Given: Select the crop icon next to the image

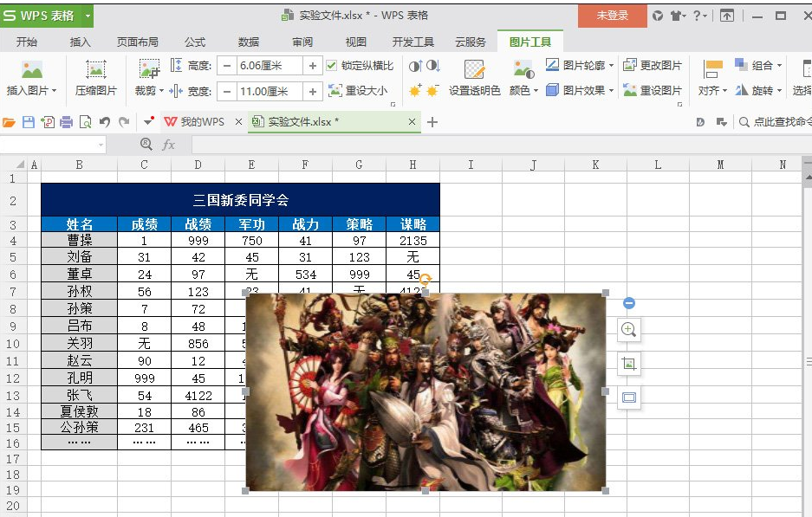Looking at the screenshot, I should click(628, 364).
